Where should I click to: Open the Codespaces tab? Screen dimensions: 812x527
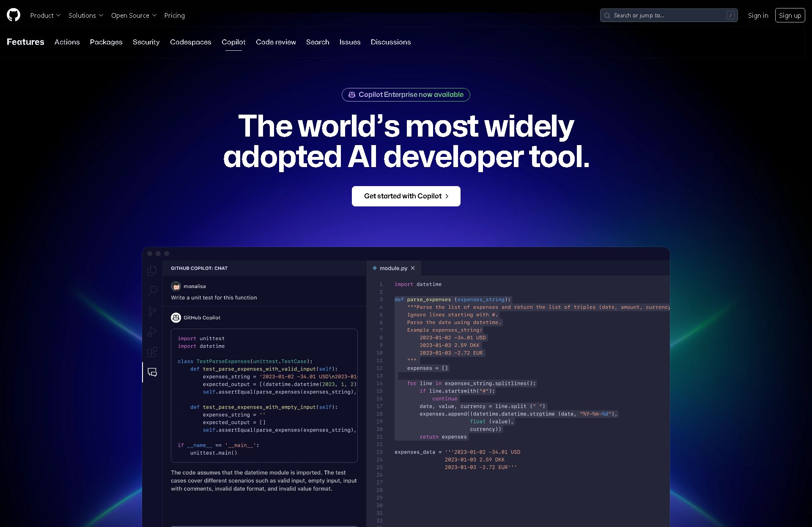pyautogui.click(x=190, y=42)
